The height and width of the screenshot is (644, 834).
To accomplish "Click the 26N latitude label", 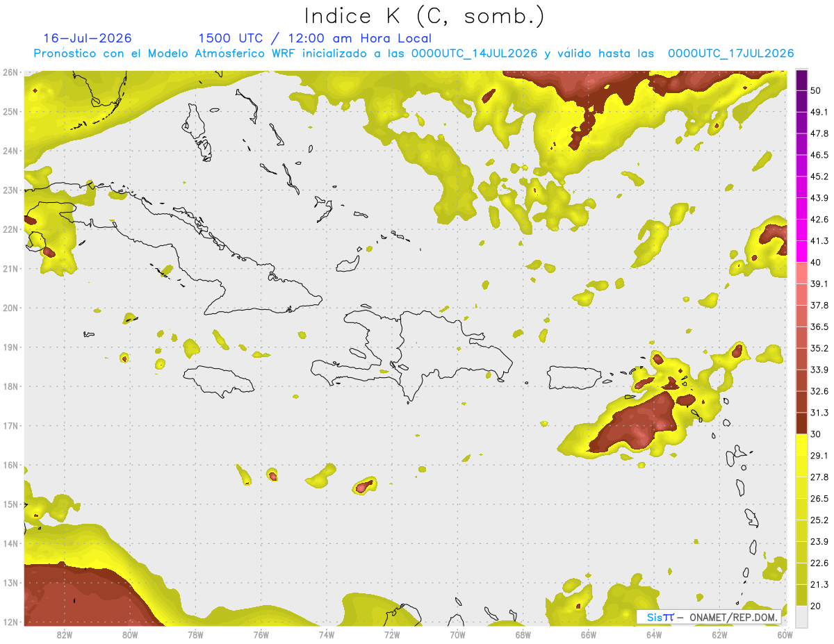I will coord(10,72).
